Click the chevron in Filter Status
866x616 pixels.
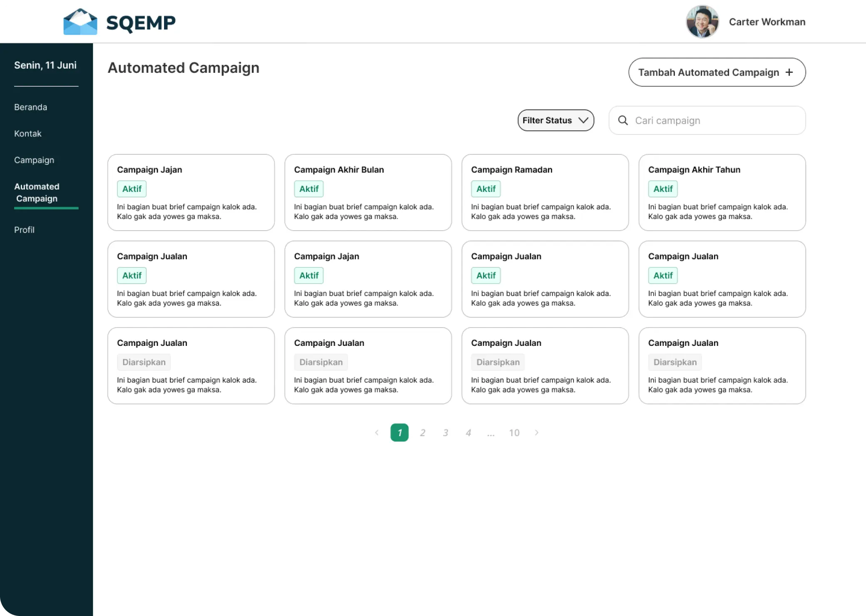click(x=583, y=120)
